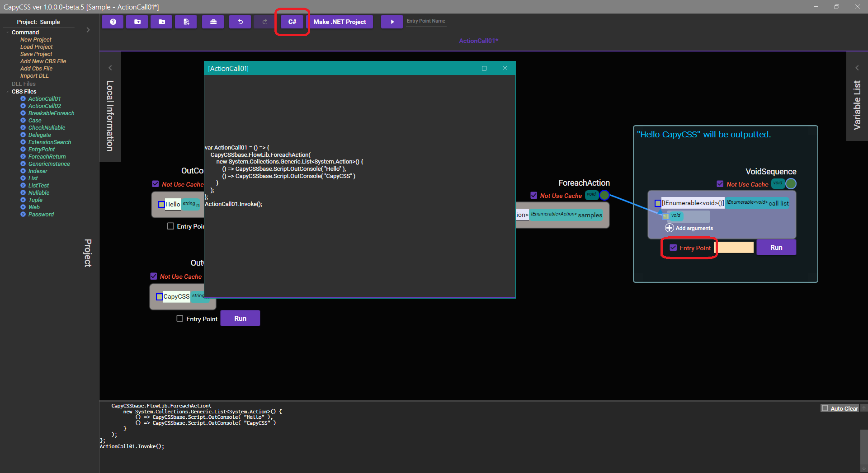Open the help question-mark toolbar button

tap(113, 22)
